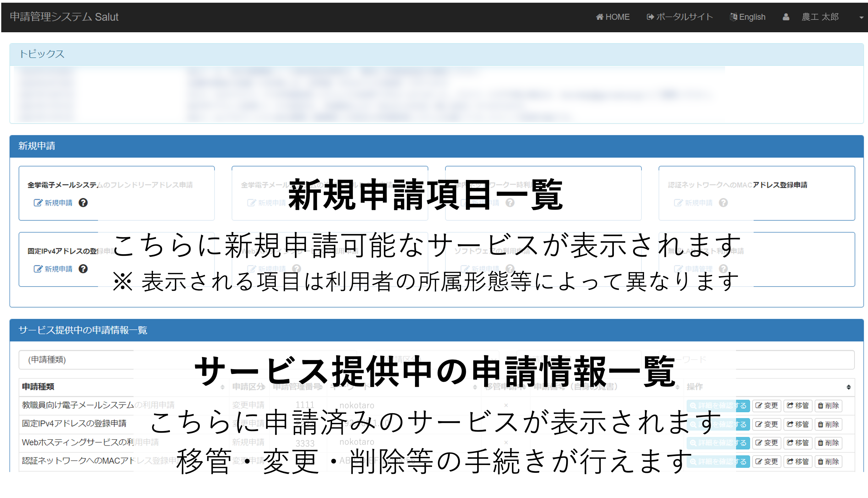Open the ポータルサイト link
868x498 pixels.
[680, 17]
